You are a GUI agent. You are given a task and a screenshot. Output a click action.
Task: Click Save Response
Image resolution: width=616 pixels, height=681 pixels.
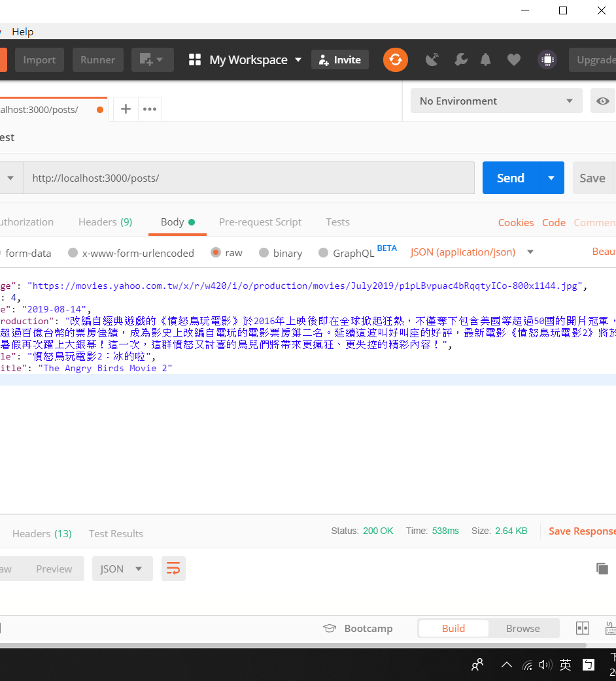(582, 531)
